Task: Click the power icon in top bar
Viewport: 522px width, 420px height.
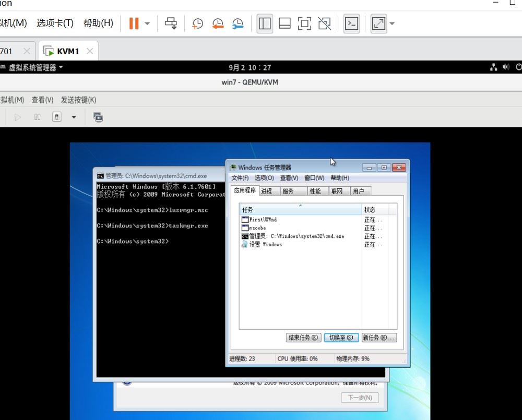Action: [x=519, y=67]
